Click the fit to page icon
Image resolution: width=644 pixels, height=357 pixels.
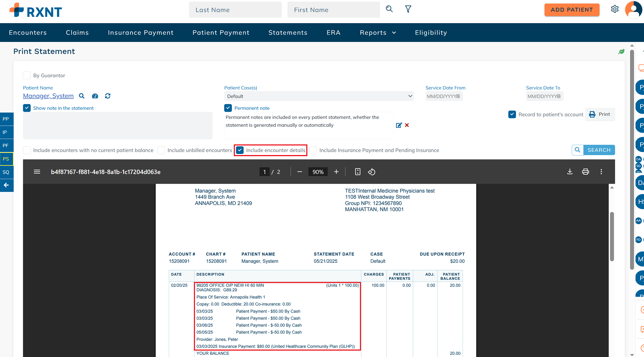click(x=358, y=172)
